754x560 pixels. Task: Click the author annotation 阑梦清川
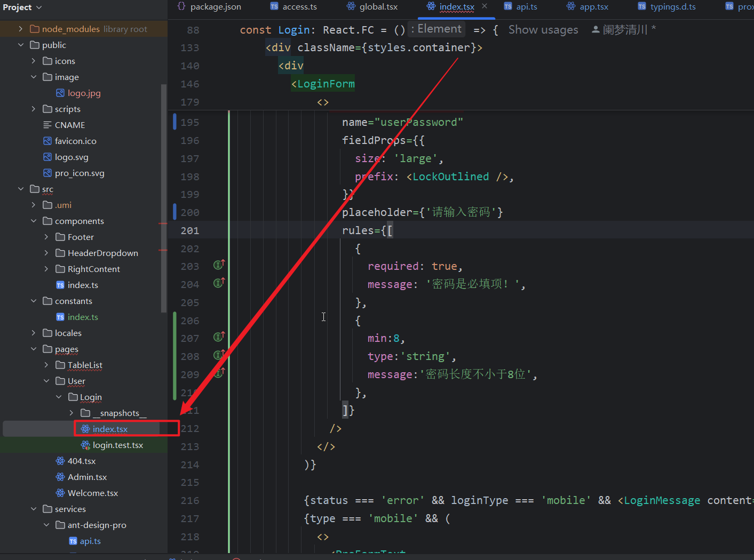tap(624, 30)
